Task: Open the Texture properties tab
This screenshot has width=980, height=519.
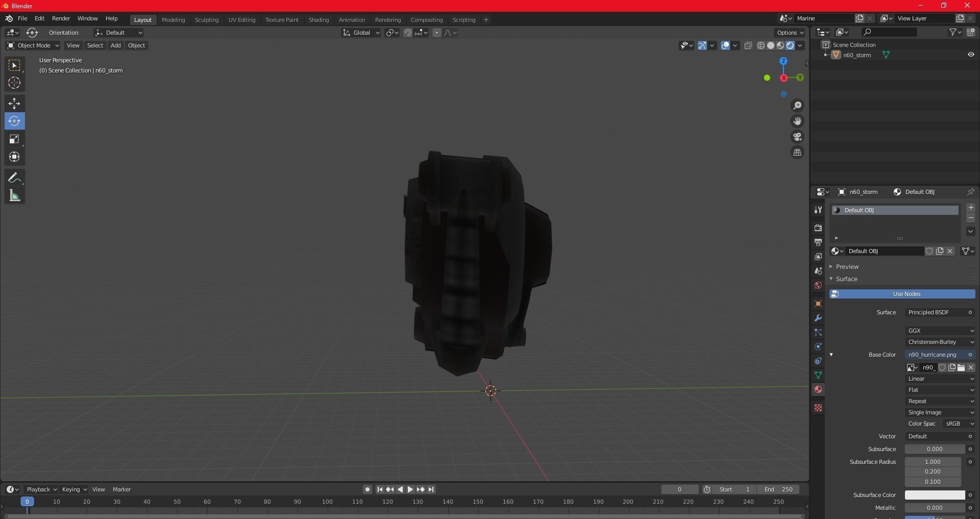Action: (818, 408)
